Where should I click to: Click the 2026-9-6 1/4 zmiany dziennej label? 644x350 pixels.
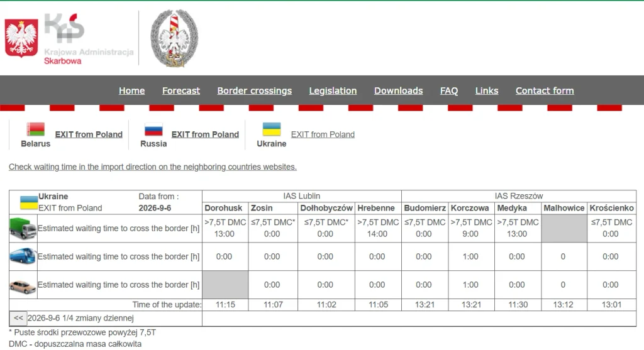[80, 318]
